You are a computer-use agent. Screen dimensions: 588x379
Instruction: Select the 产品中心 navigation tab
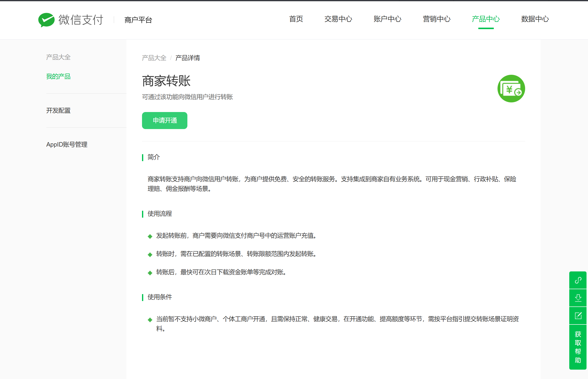[x=486, y=19]
